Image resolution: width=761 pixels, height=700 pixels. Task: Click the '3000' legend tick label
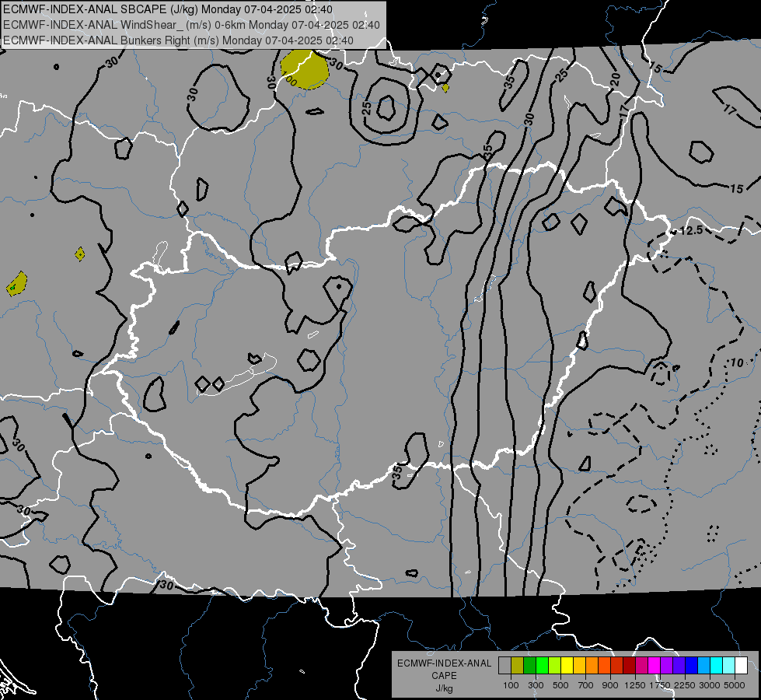coord(710,685)
